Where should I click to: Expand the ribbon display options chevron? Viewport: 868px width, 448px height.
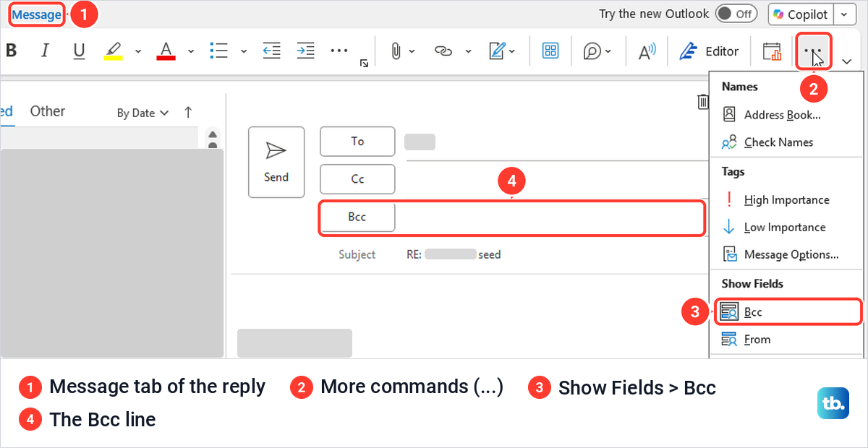[x=847, y=61]
